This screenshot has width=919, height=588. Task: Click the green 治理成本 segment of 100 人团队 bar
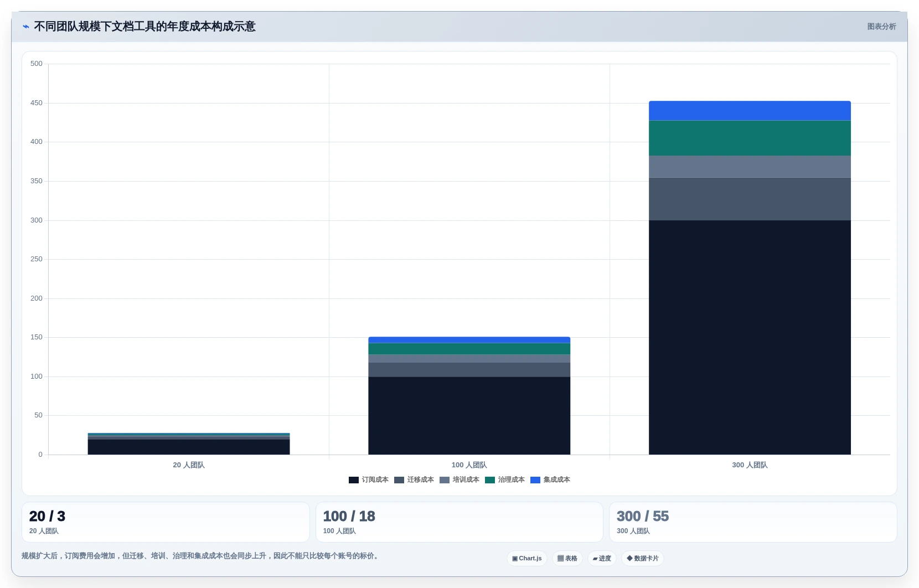(x=469, y=349)
